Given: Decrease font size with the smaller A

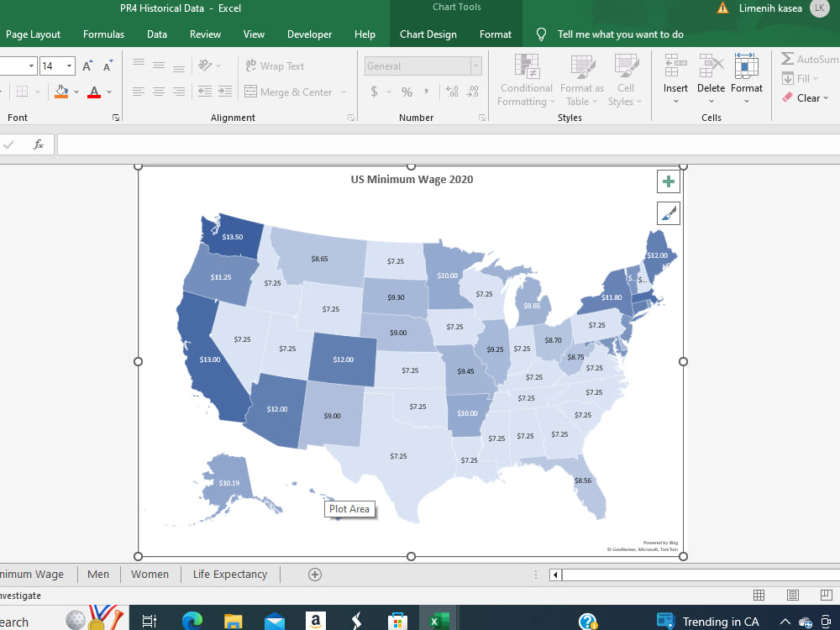Looking at the screenshot, I should 108,66.
